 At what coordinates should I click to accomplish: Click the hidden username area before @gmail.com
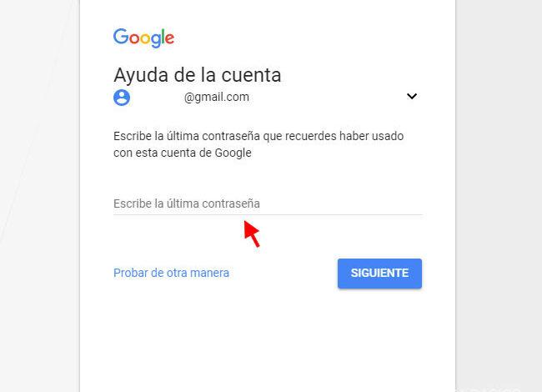tap(158, 98)
